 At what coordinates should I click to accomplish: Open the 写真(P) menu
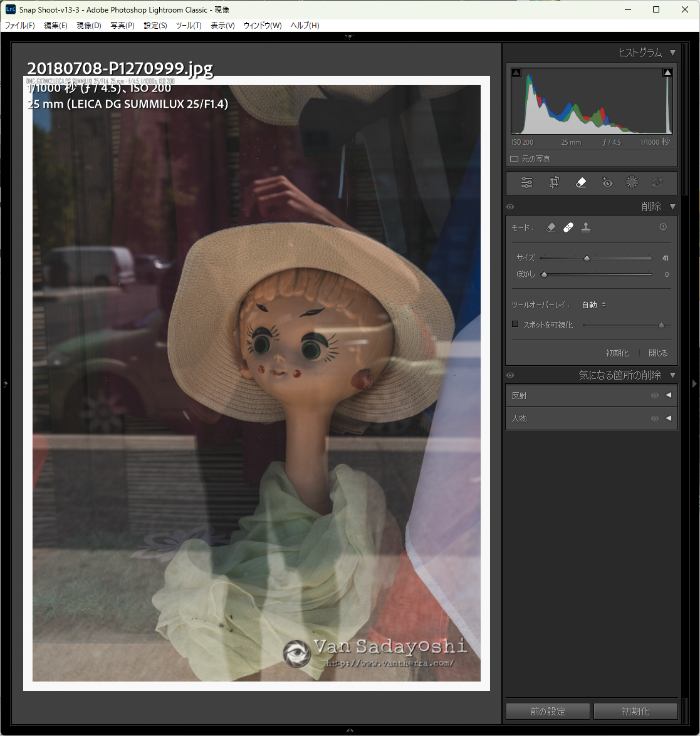[x=122, y=26]
